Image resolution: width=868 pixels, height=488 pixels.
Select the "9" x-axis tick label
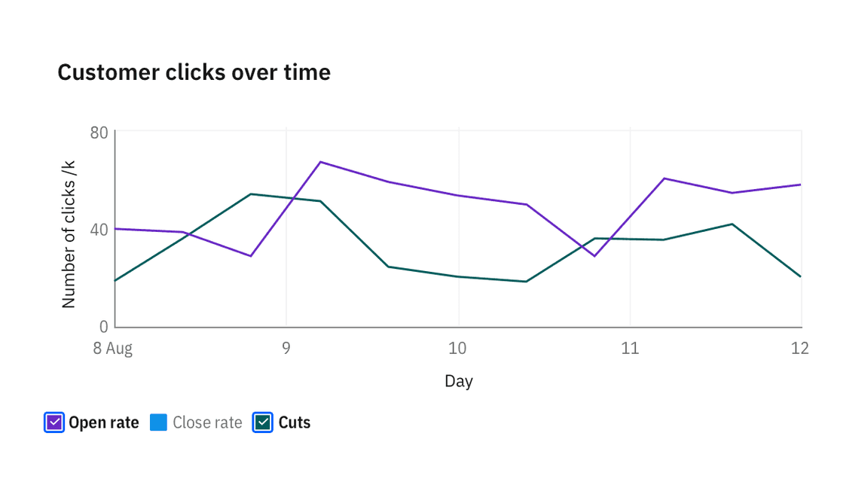point(286,349)
